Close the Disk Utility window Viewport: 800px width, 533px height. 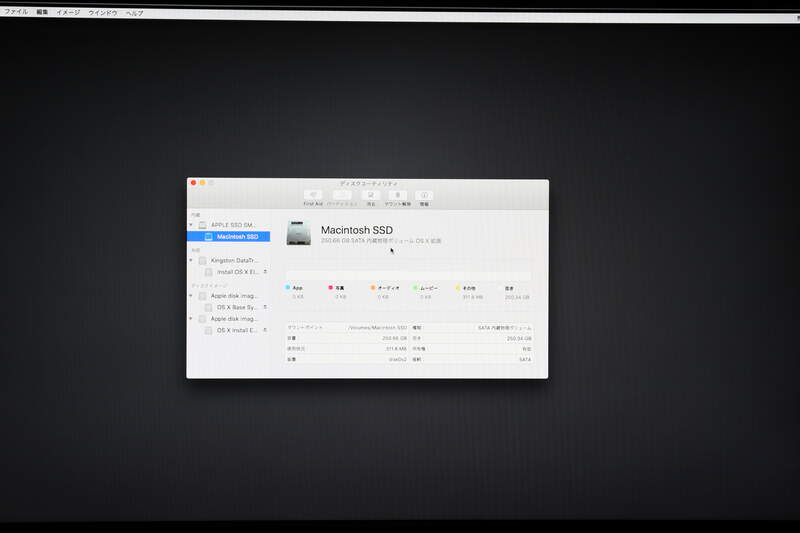click(193, 183)
